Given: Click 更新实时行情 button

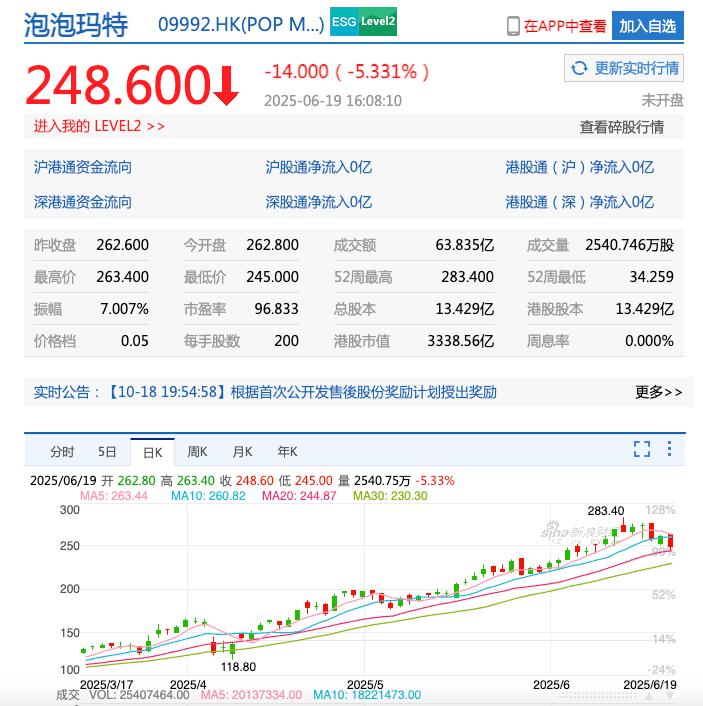Looking at the screenshot, I should (x=624, y=68).
